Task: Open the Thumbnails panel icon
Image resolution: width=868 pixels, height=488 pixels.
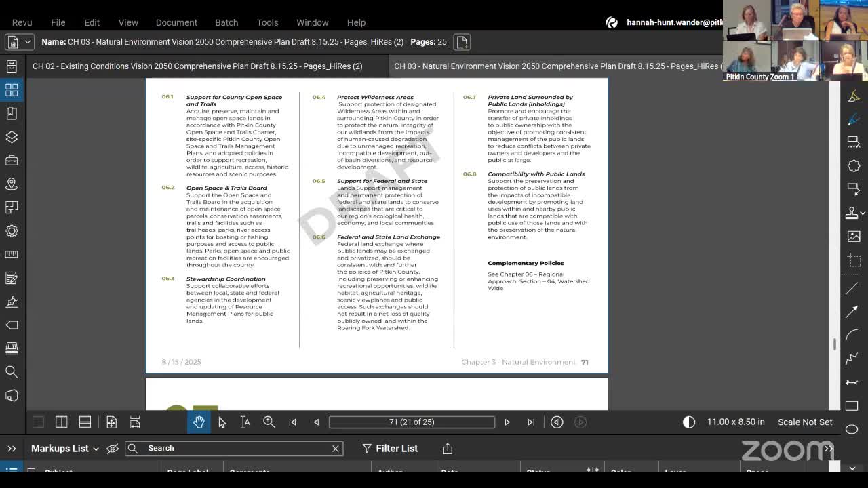Action: [12, 89]
